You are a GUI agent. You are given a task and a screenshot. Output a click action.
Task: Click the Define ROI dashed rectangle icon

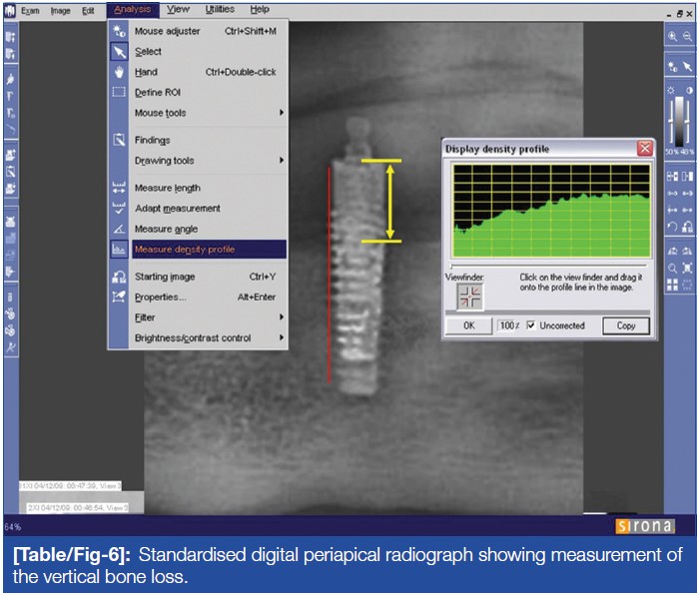pos(119,93)
